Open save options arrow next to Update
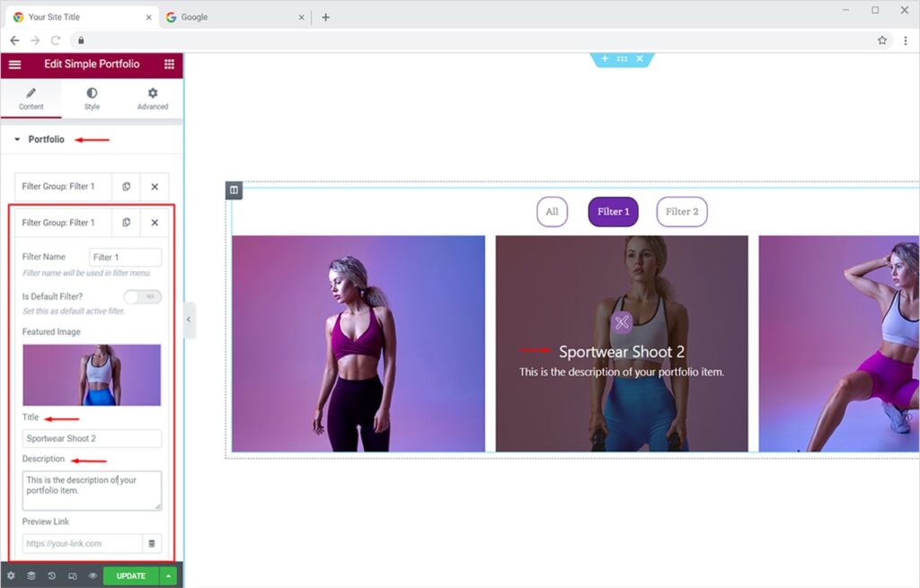 169,576
